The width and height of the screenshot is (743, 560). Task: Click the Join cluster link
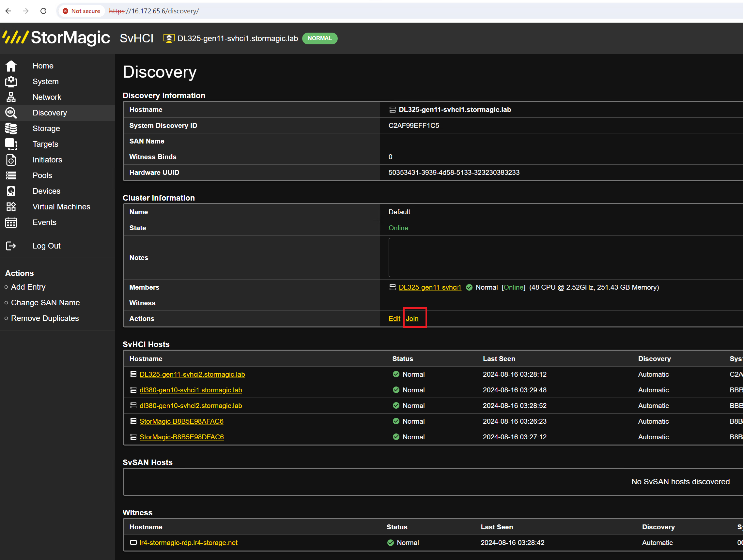coord(412,319)
